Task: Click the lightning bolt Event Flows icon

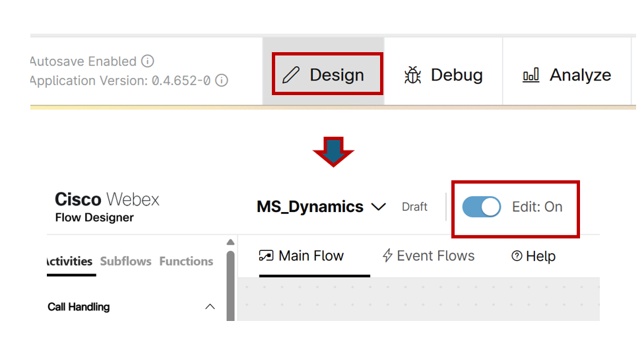Action: click(388, 256)
